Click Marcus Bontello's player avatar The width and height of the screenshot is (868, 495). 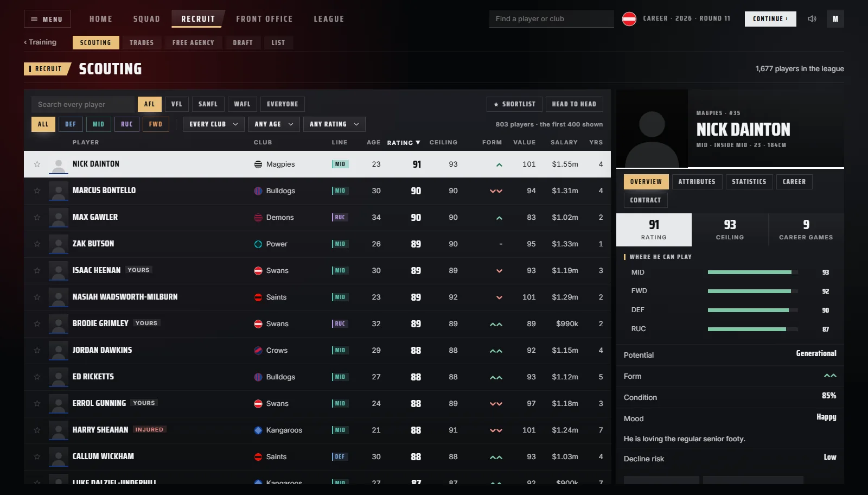click(59, 192)
